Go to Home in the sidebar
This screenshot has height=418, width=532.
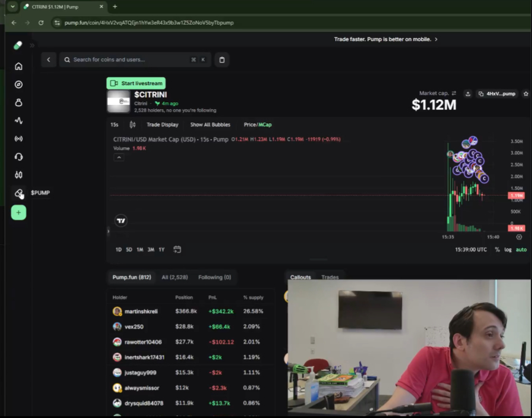pyautogui.click(x=18, y=66)
